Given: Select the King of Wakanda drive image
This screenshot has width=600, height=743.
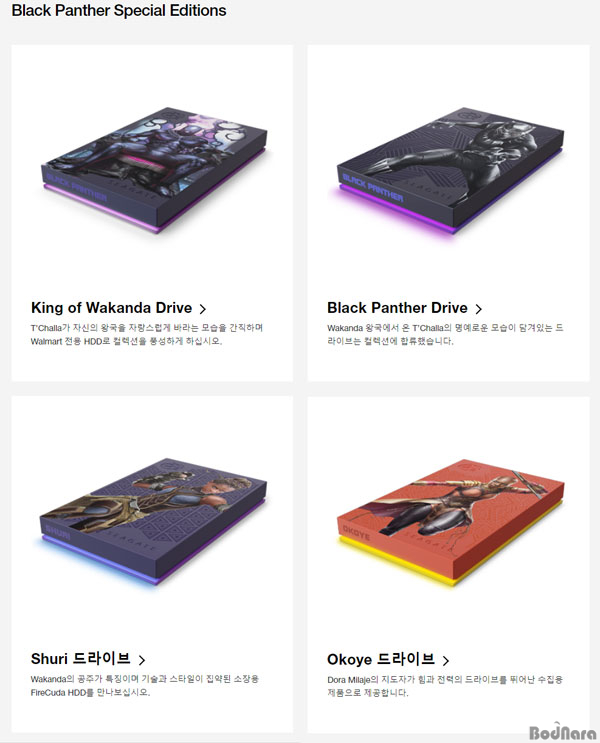Looking at the screenshot, I should [x=155, y=170].
